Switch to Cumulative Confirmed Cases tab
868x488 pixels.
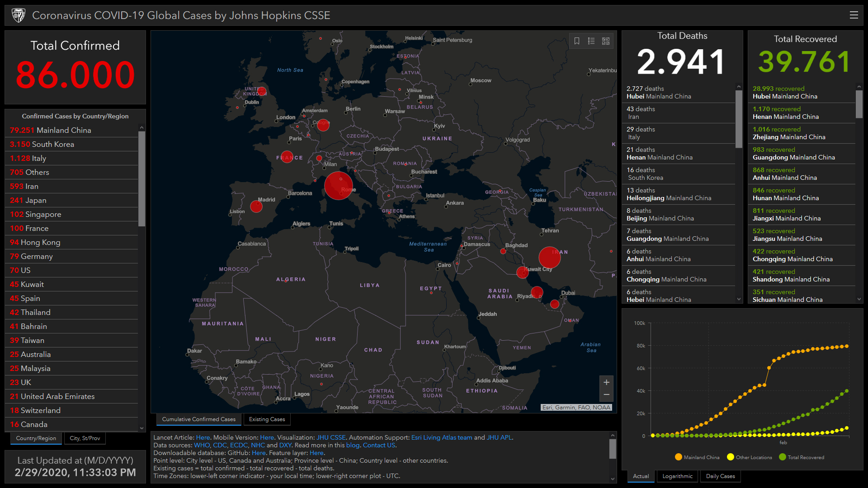[199, 419]
